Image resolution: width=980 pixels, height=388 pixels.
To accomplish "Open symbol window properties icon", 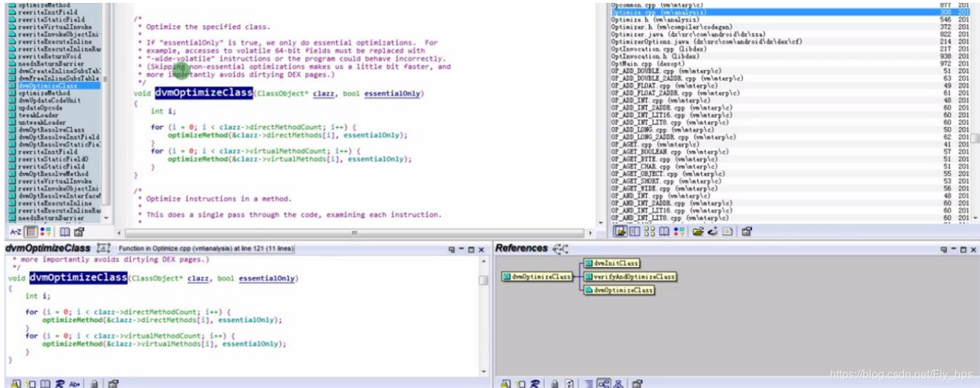I will 79,232.
